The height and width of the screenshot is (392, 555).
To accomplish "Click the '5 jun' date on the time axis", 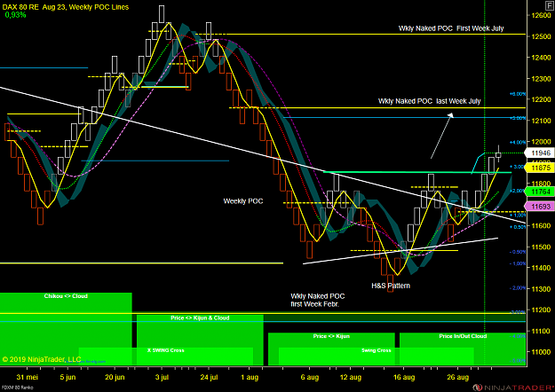I will click(67, 377).
